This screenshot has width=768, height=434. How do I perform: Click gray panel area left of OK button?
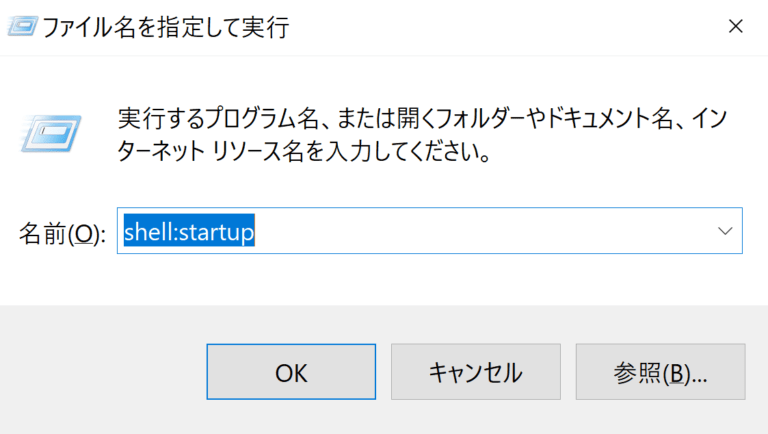tap(100, 373)
